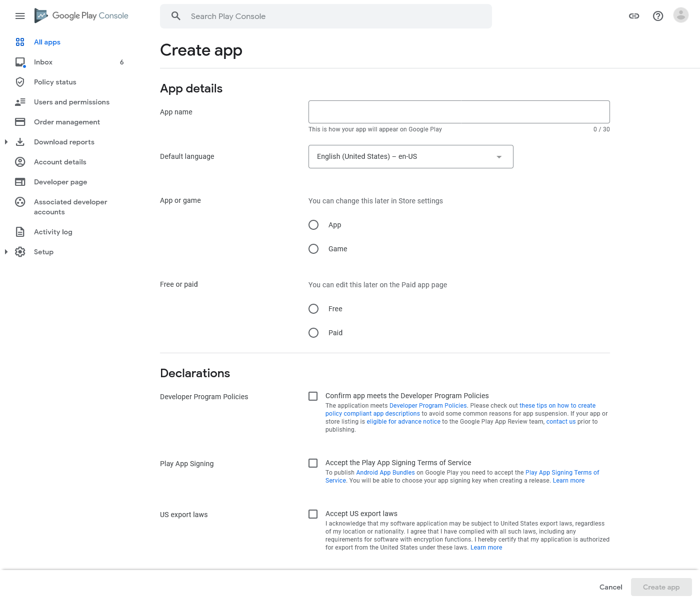Open Play App Signing Terms of Service link
Screen dimensions: 700x602
click(562, 473)
